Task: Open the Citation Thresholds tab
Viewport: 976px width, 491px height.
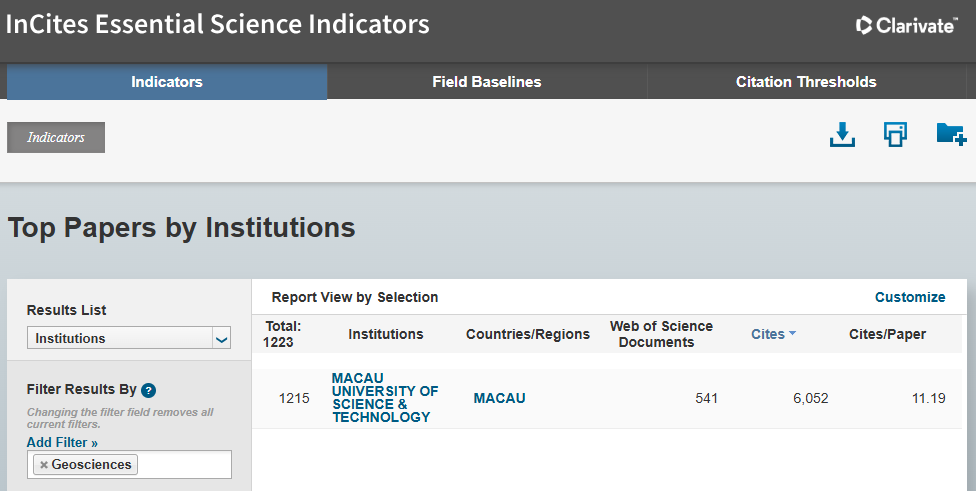Action: (806, 82)
